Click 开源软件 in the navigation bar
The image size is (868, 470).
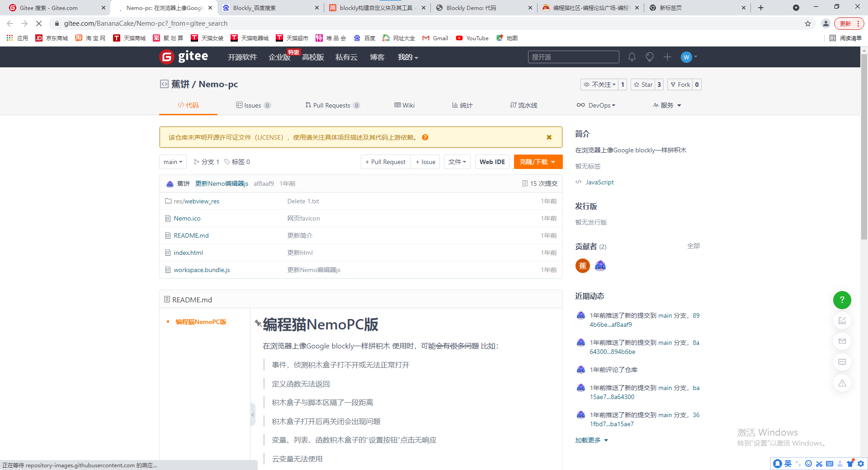tap(242, 57)
